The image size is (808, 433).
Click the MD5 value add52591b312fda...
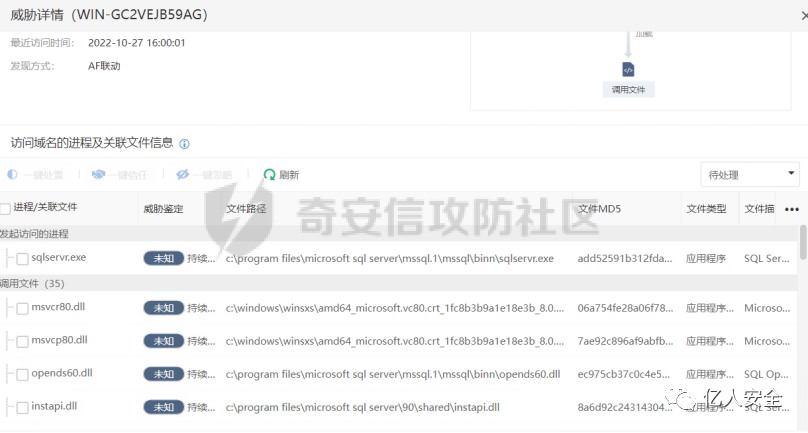(625, 259)
